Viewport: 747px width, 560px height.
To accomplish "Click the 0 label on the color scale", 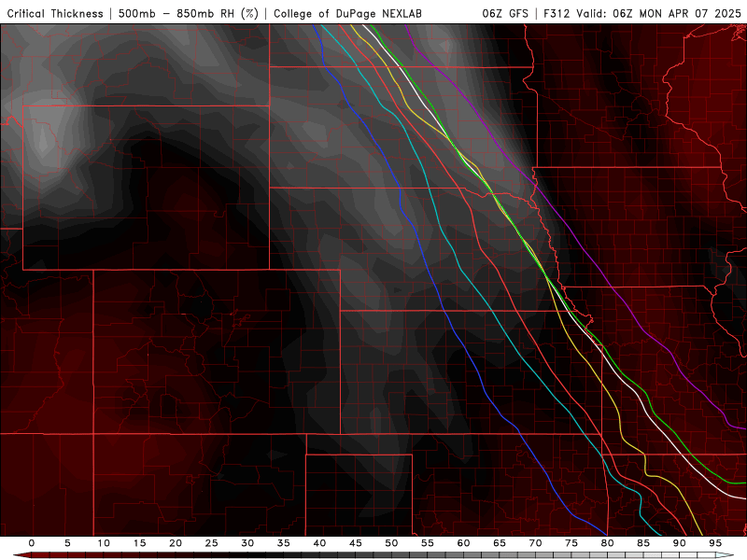I will [x=32, y=543].
